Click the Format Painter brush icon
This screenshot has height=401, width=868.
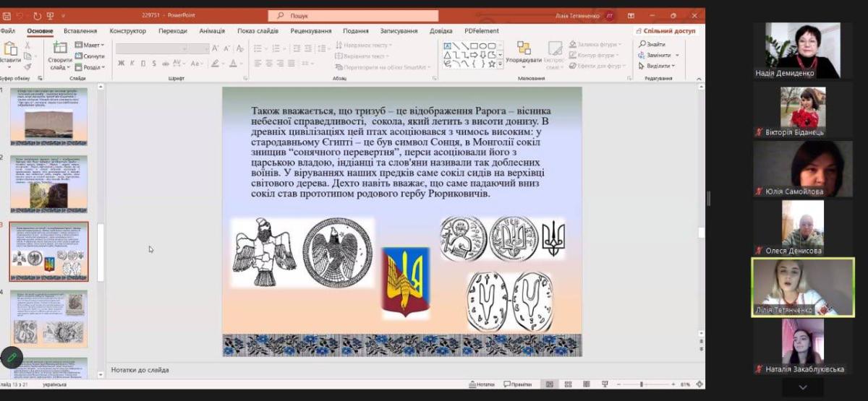[27, 66]
